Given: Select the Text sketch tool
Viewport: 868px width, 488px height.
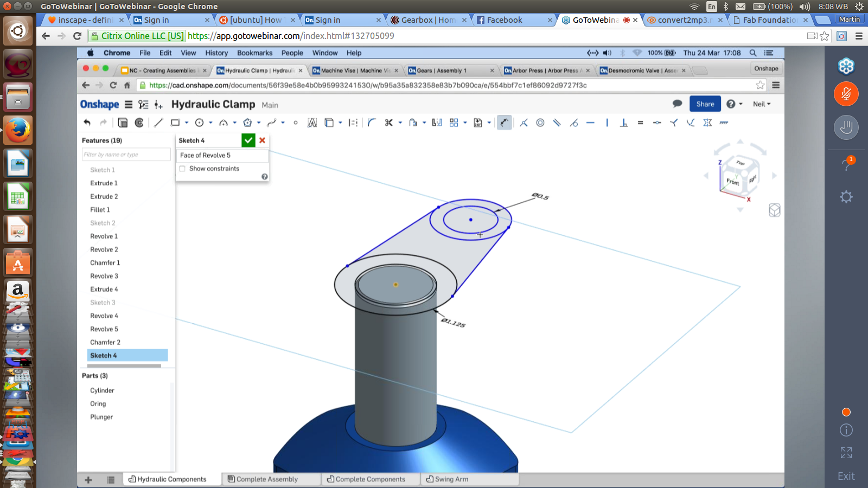Looking at the screenshot, I should [x=312, y=123].
